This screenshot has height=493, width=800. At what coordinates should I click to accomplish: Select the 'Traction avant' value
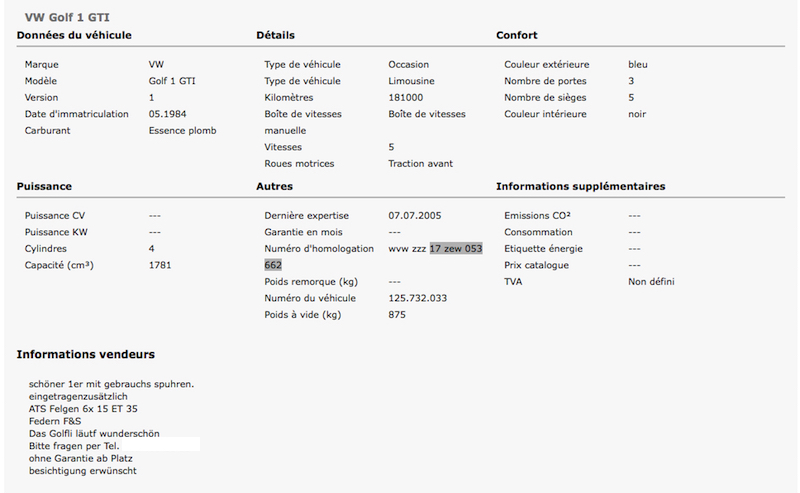420,164
